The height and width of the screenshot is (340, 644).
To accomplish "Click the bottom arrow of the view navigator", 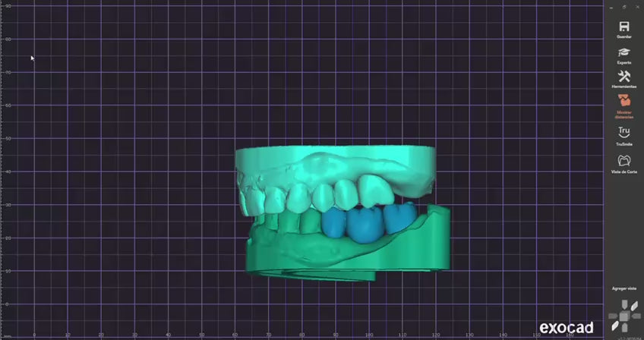I will (623, 329).
